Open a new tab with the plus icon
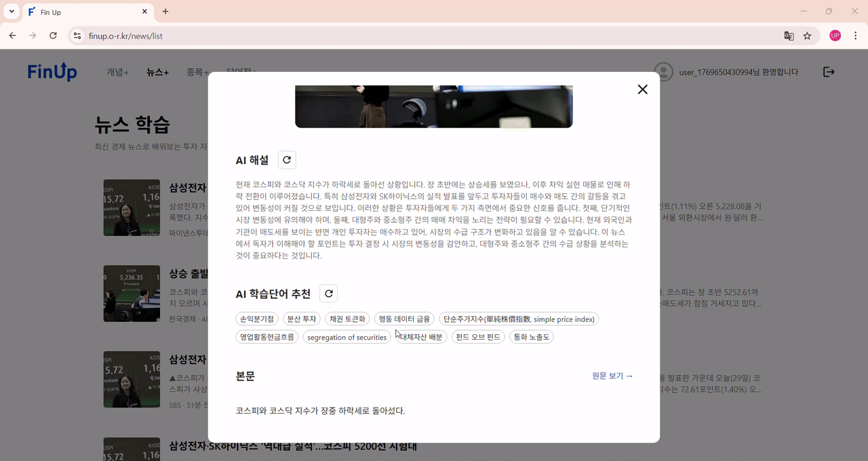The height and width of the screenshot is (461, 868). (x=165, y=12)
